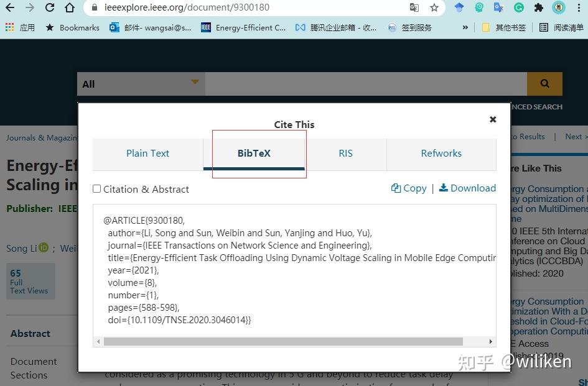The height and width of the screenshot is (386, 588).
Task: Click the orange search magnifier button
Action: tap(544, 84)
